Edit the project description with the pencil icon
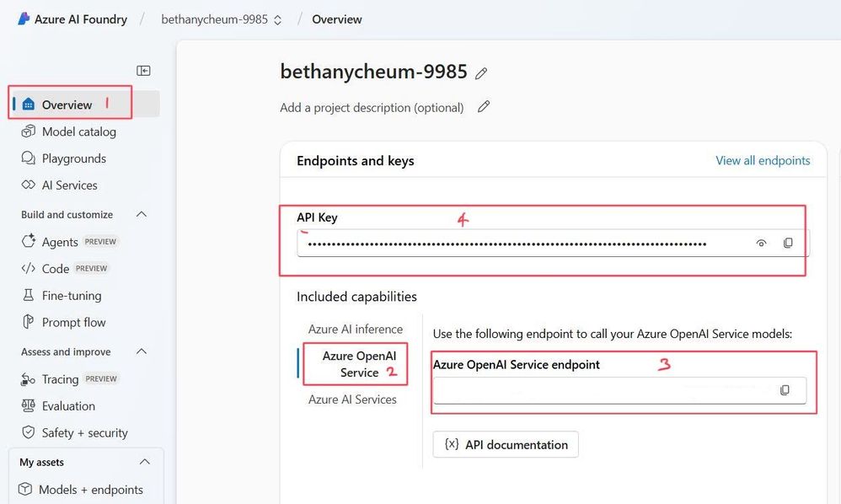The image size is (841, 504). pyautogui.click(x=484, y=107)
